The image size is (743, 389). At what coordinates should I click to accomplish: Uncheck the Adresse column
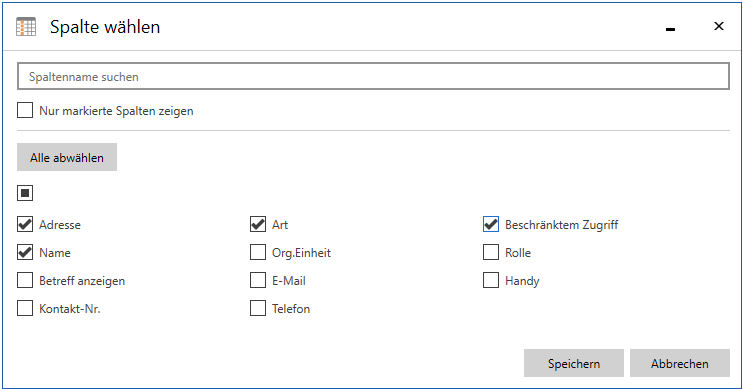click(x=25, y=224)
